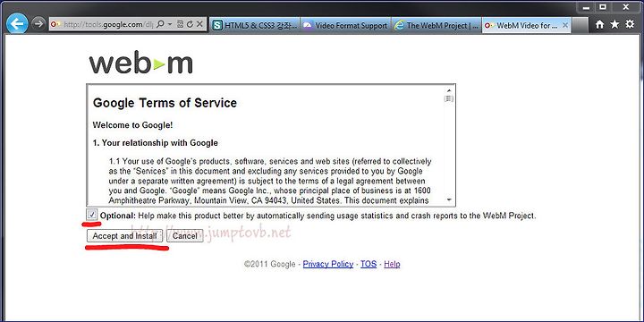
Task: Switch to the Video Format Support tab
Action: tap(346, 25)
